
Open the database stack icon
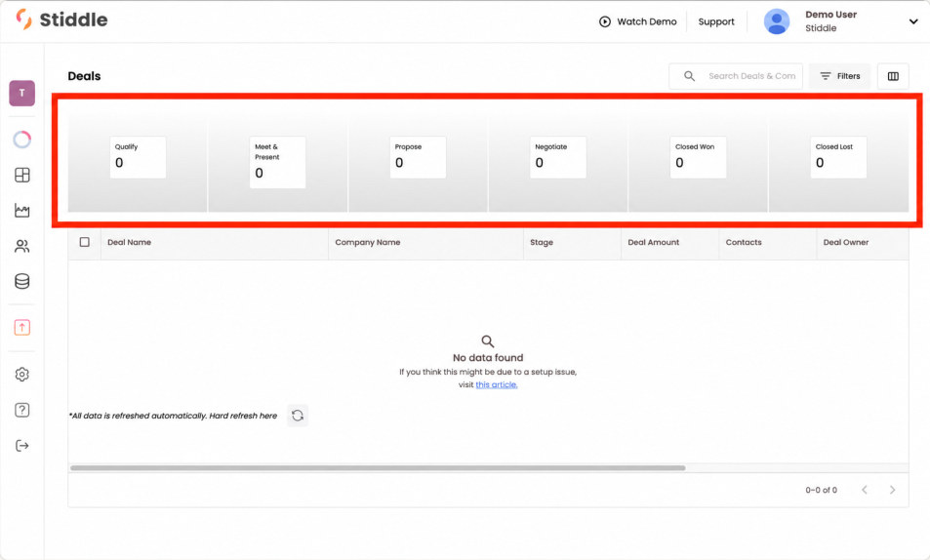pos(21,281)
